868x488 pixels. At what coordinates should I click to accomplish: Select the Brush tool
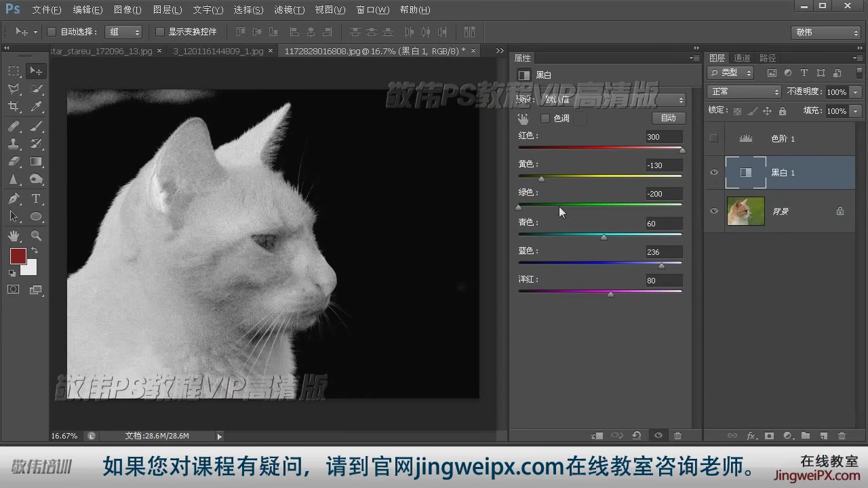[x=37, y=126]
